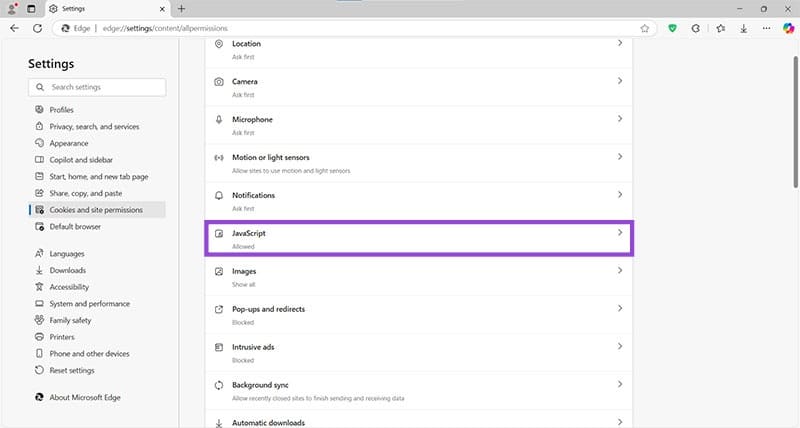Screen dimensions: 800x428
Task: Open Reset settings in sidebar
Action: point(72,370)
